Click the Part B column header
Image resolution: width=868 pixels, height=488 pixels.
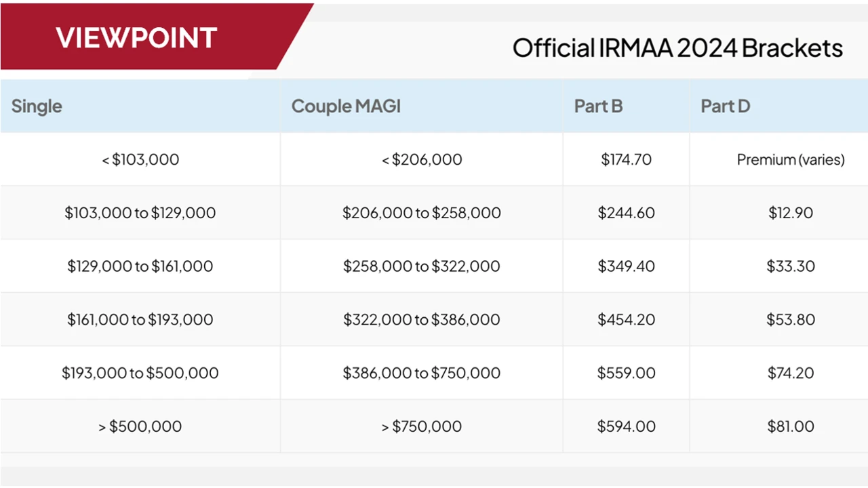click(x=598, y=106)
